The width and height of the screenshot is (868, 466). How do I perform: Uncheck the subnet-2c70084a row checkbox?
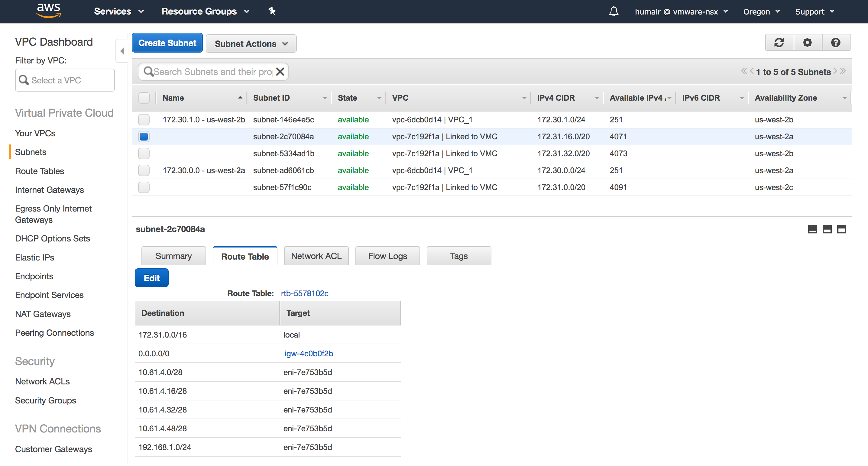(x=144, y=137)
